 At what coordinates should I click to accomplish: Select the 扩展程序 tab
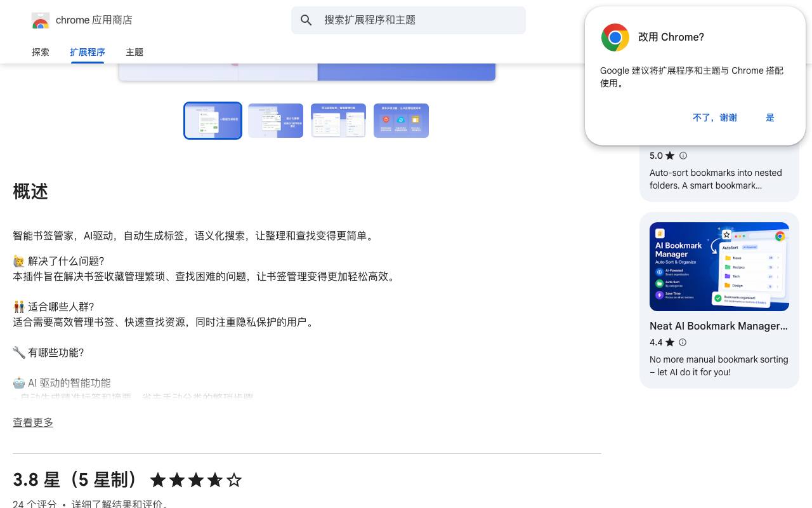(88, 52)
